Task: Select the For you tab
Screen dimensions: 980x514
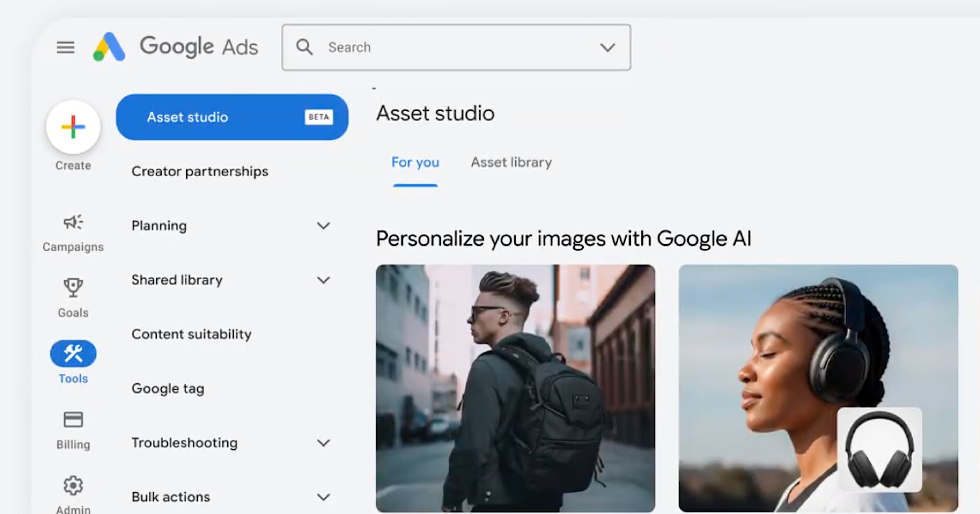Action: click(415, 163)
